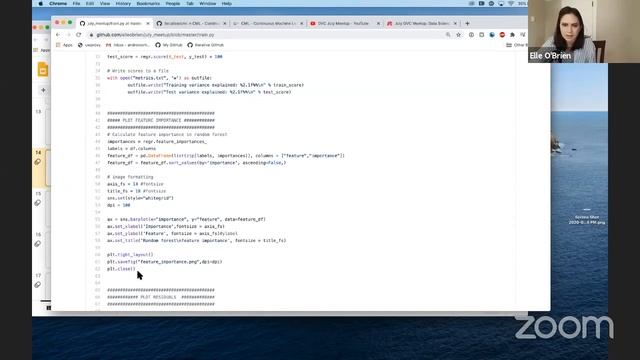Open the Apps bookmarks shortcut
The width and height of the screenshot is (640, 360).
click(64, 45)
